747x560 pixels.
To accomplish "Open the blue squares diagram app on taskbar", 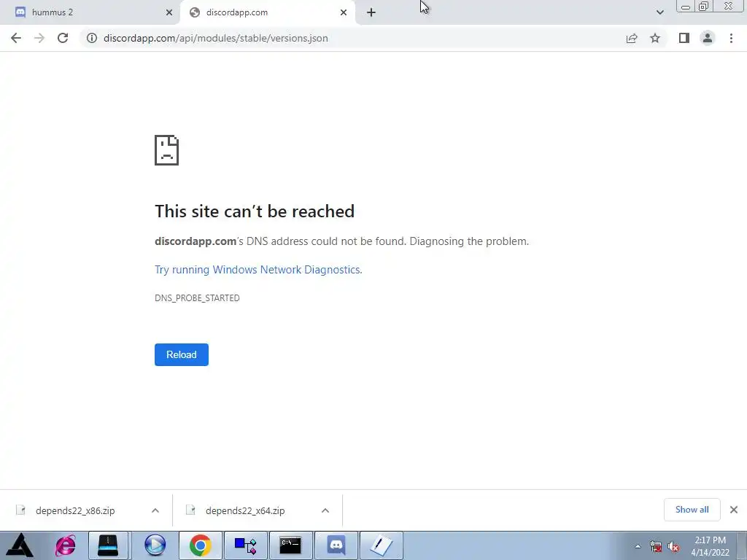I will click(x=245, y=545).
